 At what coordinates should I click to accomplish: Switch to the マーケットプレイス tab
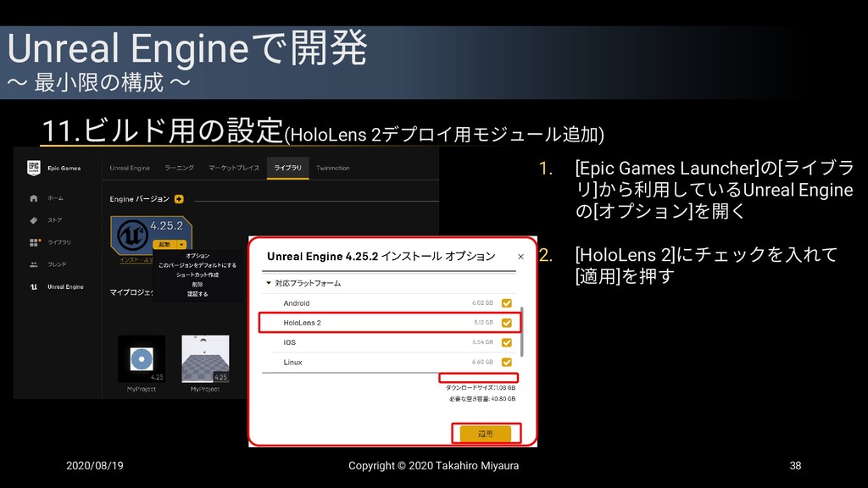pyautogui.click(x=234, y=169)
